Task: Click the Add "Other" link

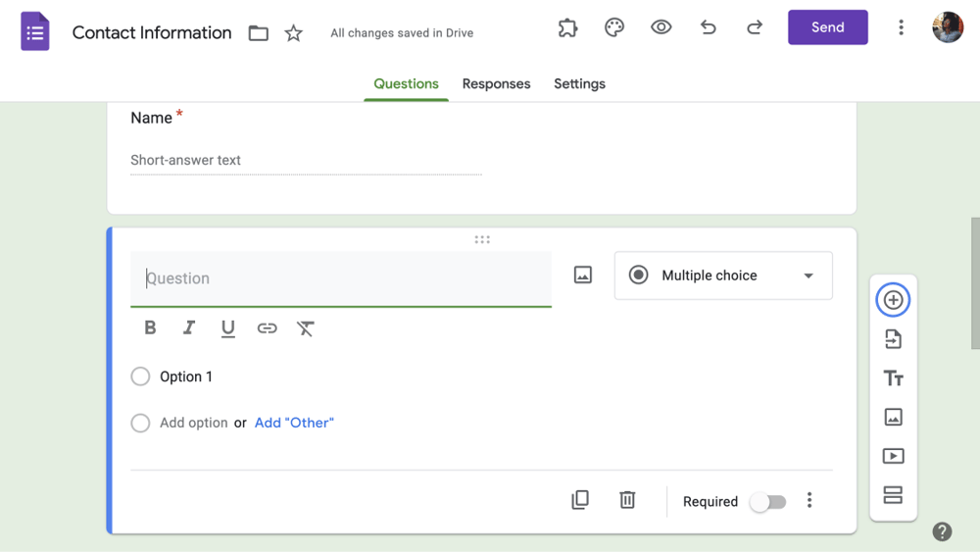Action: click(x=294, y=423)
